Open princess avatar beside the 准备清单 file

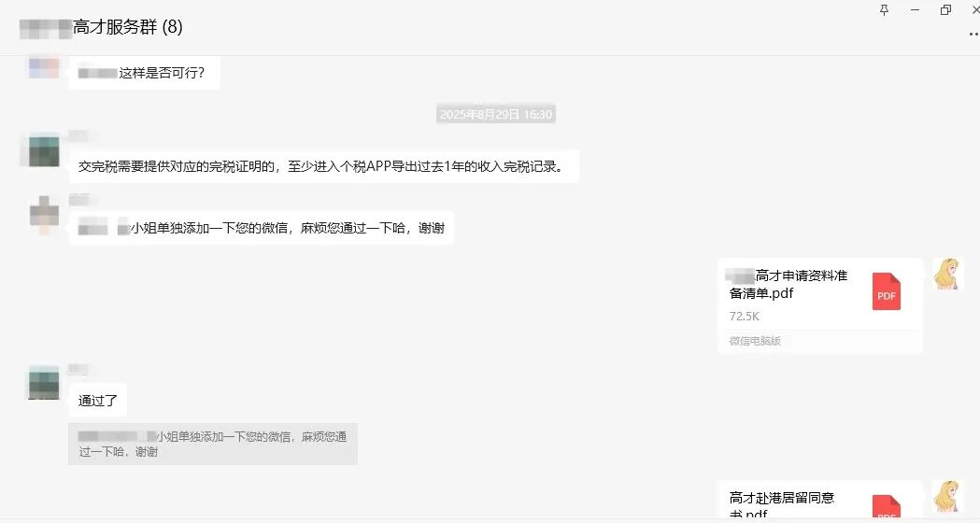948,274
